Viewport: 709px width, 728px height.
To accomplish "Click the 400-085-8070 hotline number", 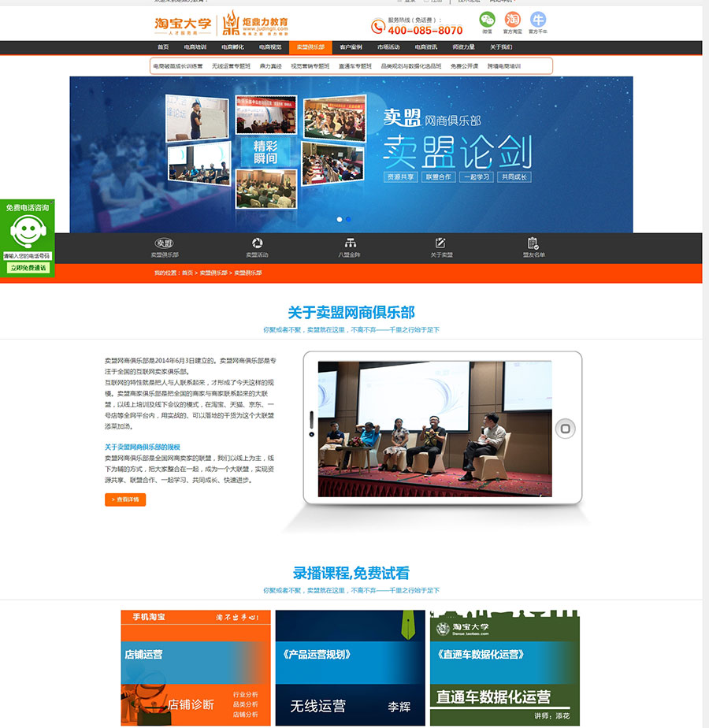I will (x=425, y=30).
